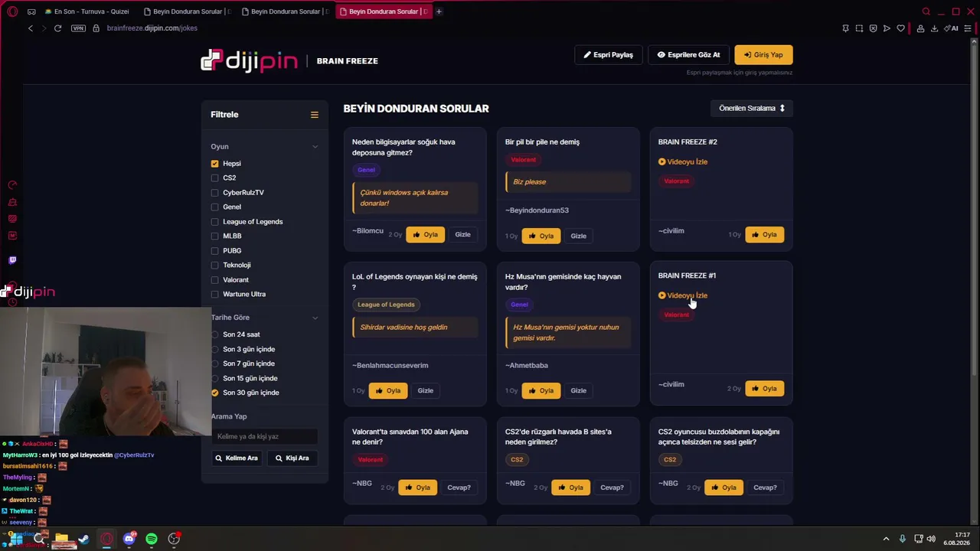
Task: Uncheck the Hepsi filter checkbox
Action: tap(214, 164)
